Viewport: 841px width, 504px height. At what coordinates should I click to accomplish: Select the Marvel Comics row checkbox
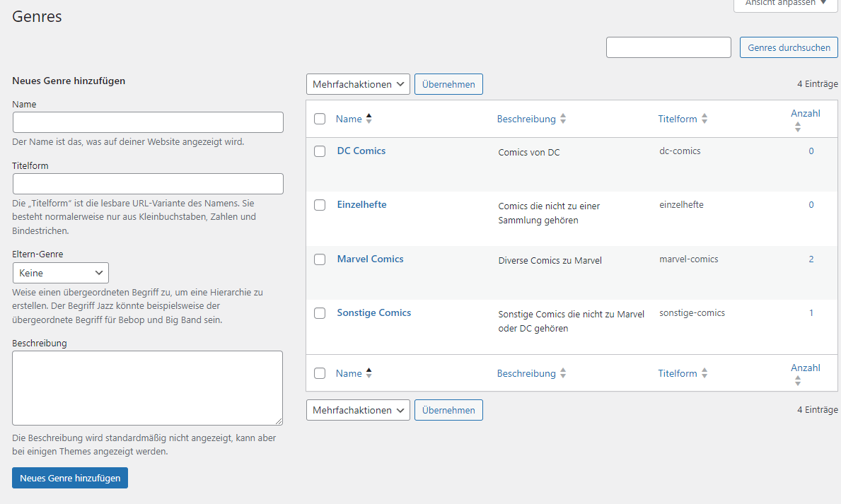point(320,259)
